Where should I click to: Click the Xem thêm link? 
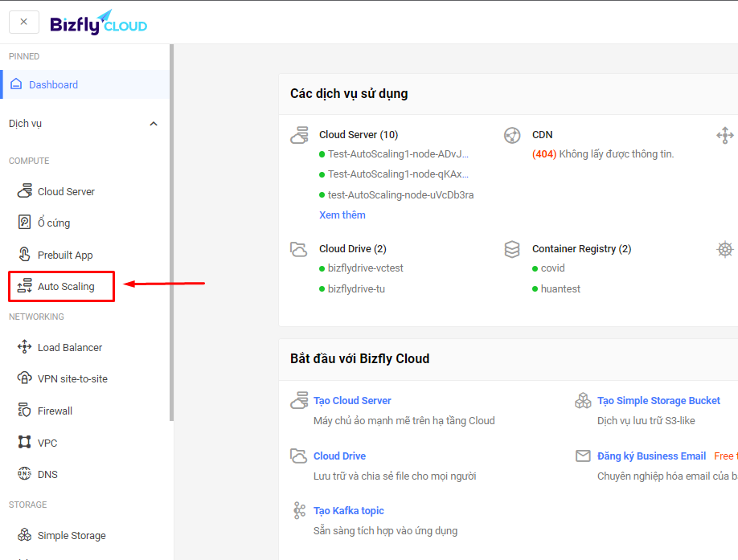(342, 215)
